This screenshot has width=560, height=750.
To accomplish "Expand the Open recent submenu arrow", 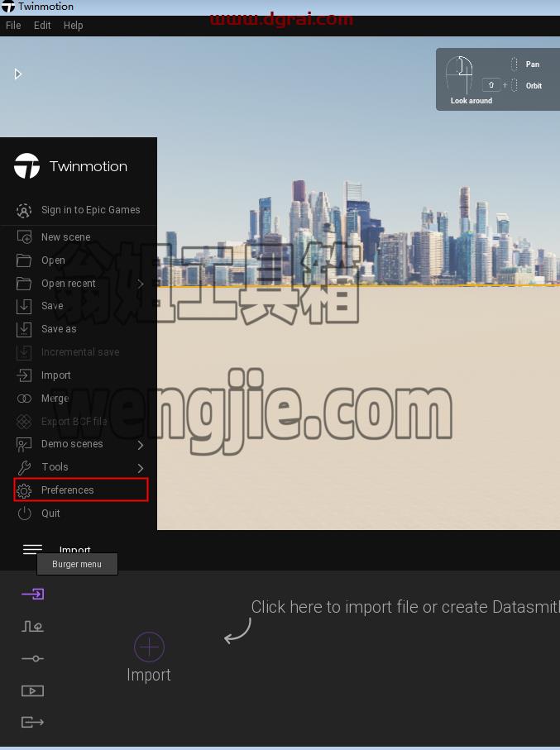I will click(x=141, y=284).
